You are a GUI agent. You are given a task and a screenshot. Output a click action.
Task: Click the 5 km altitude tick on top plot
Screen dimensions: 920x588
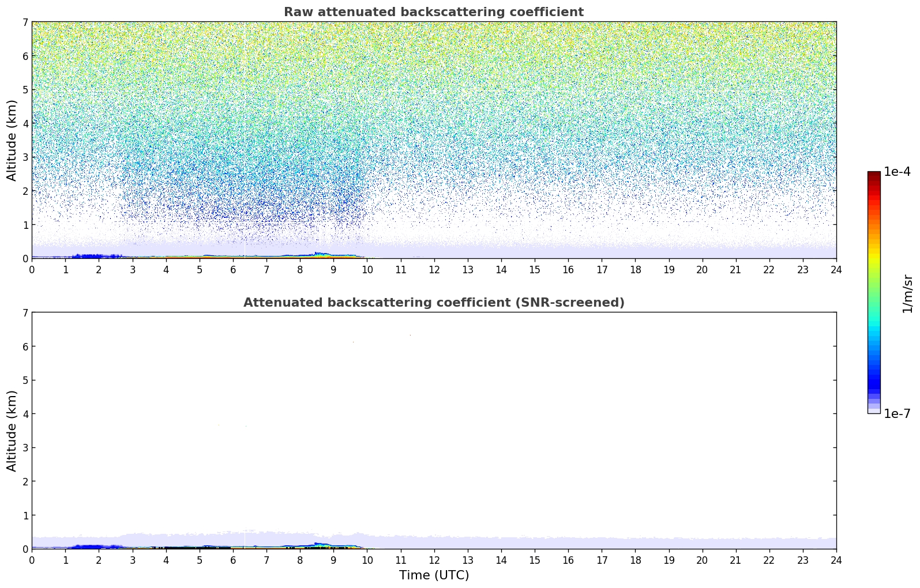click(25, 89)
